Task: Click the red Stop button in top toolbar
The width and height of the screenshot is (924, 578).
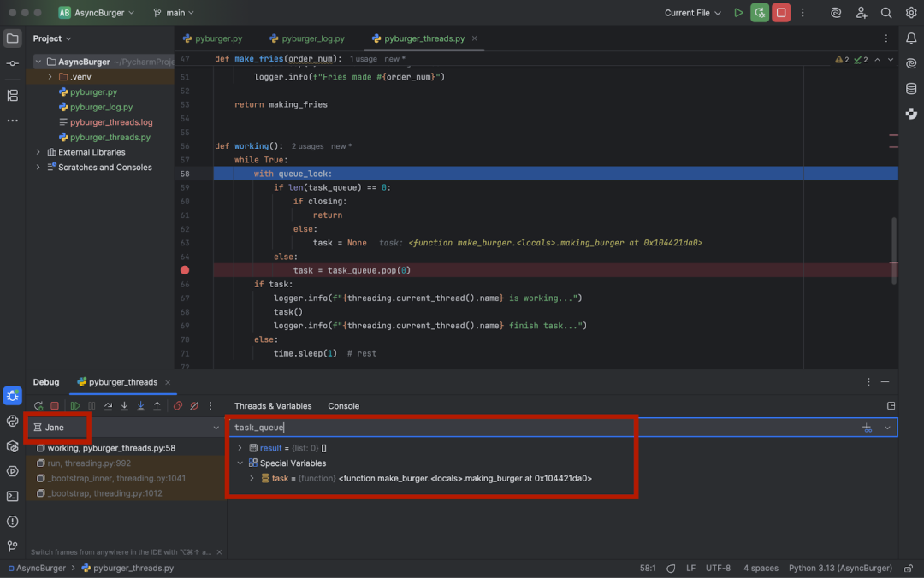Action: coord(781,12)
